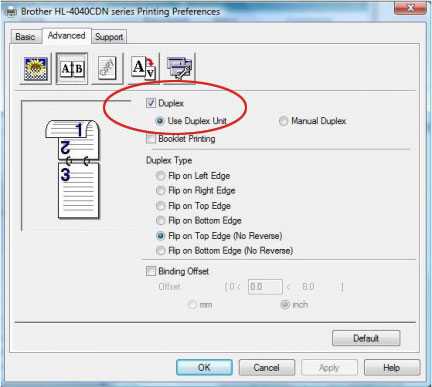
Task: Open the Page Setting A-V icon
Action: [x=143, y=68]
